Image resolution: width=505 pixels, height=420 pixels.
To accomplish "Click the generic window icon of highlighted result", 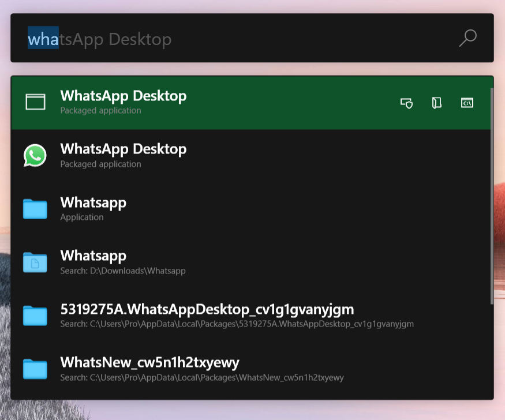I will pyautogui.click(x=35, y=102).
